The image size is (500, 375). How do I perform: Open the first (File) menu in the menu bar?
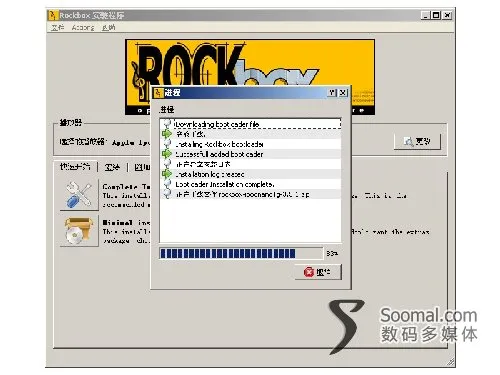tap(58, 27)
